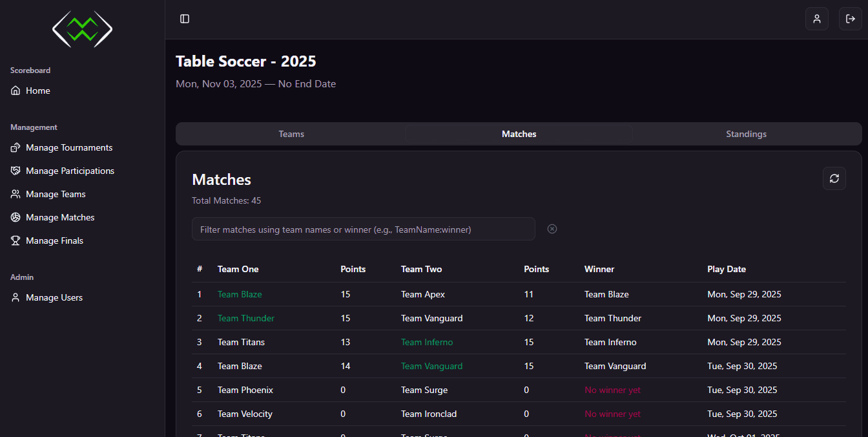Open Manage Teams section
This screenshot has height=437, width=868.
56,194
